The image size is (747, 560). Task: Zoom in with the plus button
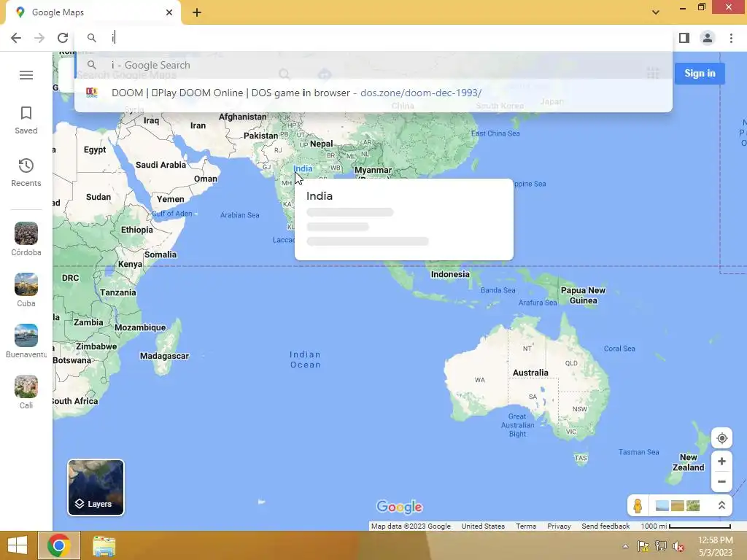(721, 462)
